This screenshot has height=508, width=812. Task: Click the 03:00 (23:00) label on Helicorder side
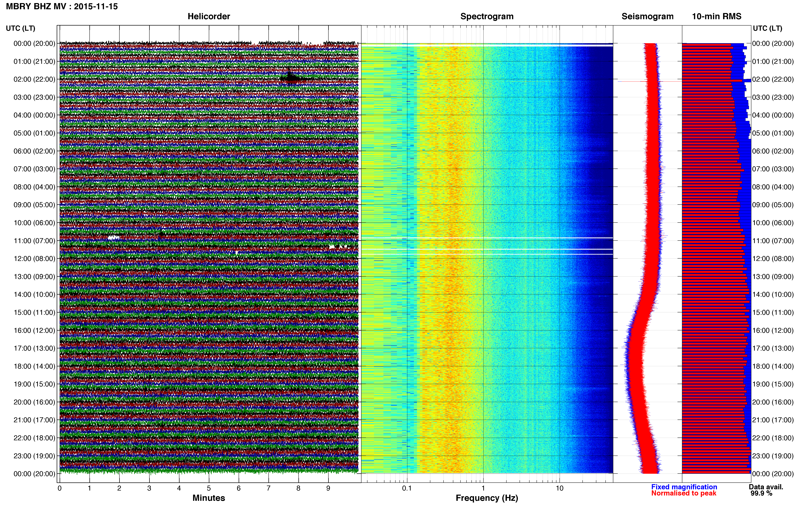click(x=34, y=97)
